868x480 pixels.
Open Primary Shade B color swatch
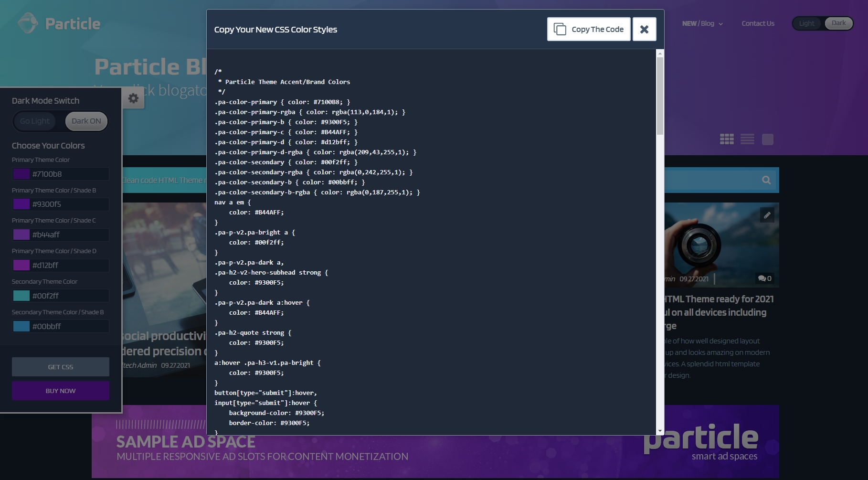pos(21,204)
